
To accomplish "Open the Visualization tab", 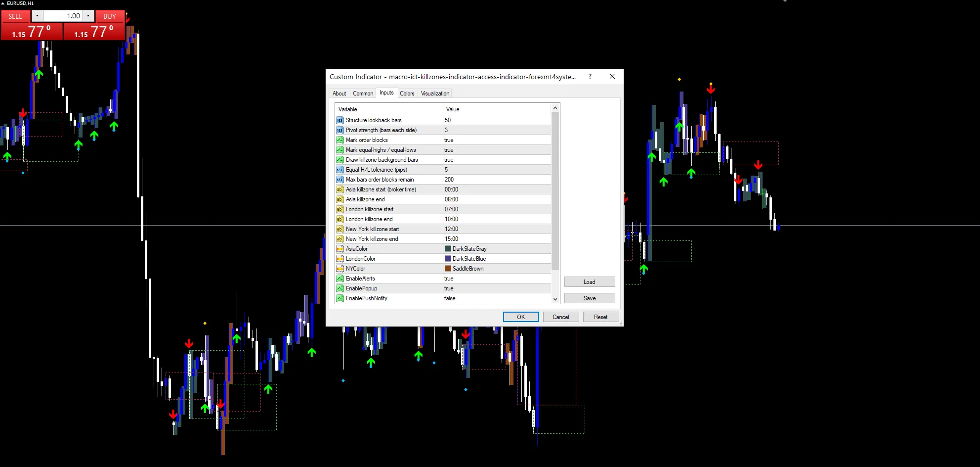I will pyautogui.click(x=435, y=93).
